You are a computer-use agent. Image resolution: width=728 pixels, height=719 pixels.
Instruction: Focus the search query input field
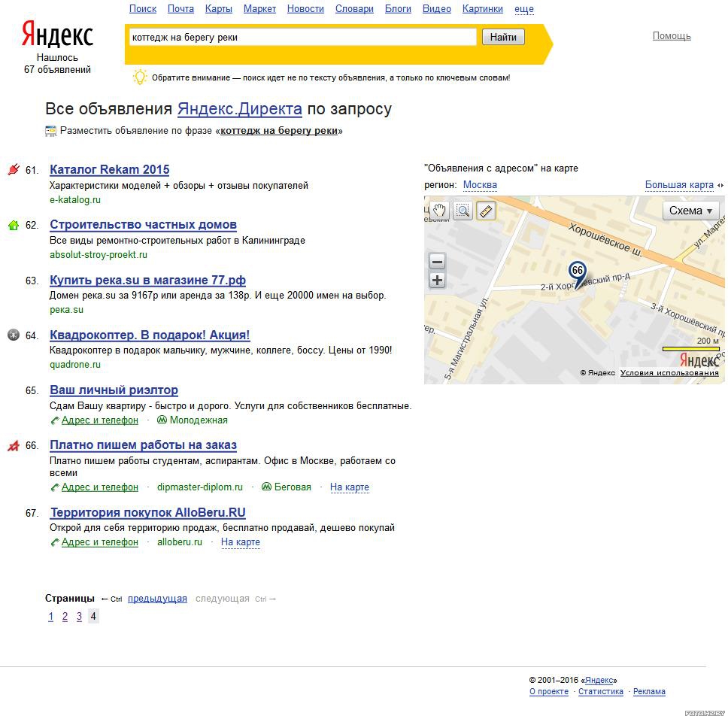coord(303,37)
